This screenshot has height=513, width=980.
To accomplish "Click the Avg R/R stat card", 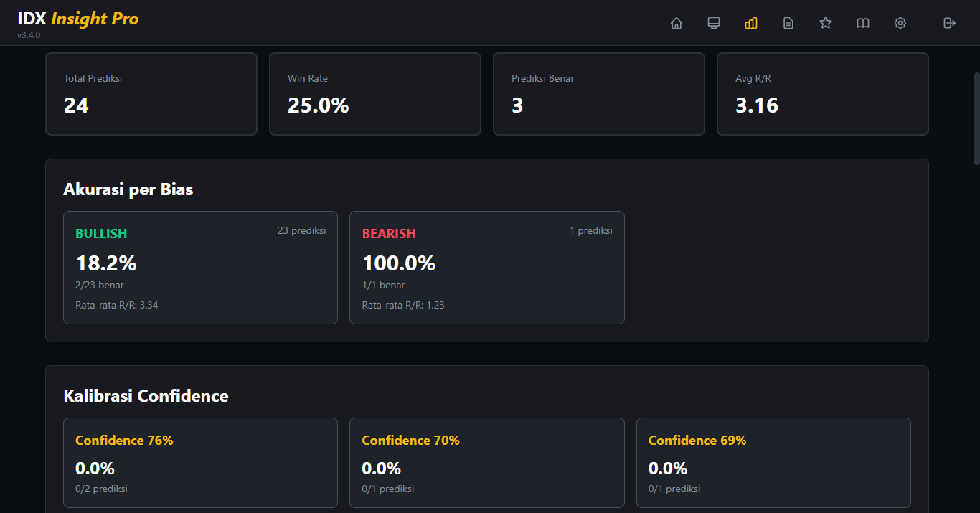I will click(823, 94).
